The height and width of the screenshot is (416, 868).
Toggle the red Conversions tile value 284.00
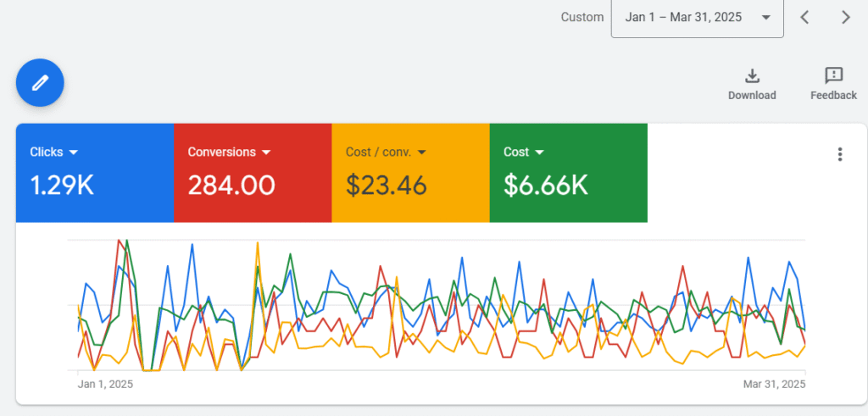[231, 185]
